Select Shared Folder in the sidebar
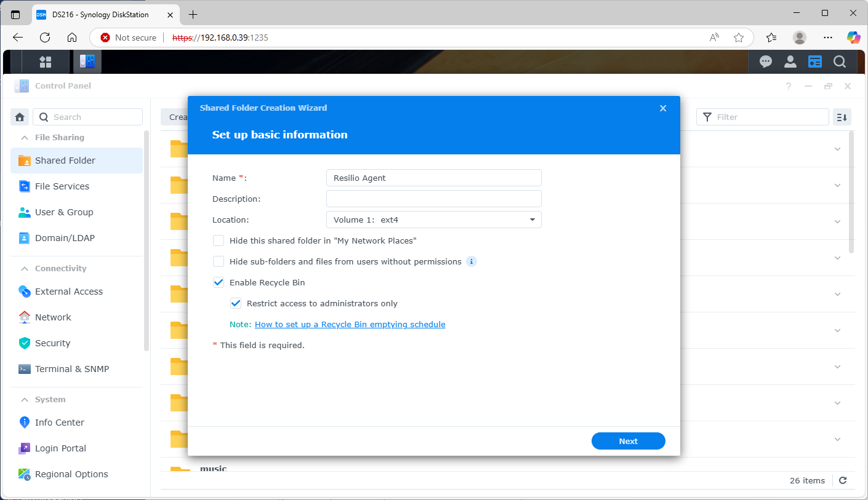 65,160
